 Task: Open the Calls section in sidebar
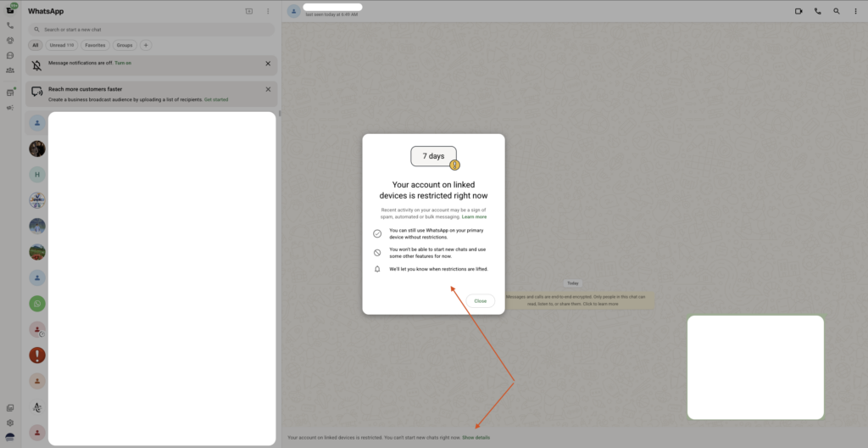[10, 25]
